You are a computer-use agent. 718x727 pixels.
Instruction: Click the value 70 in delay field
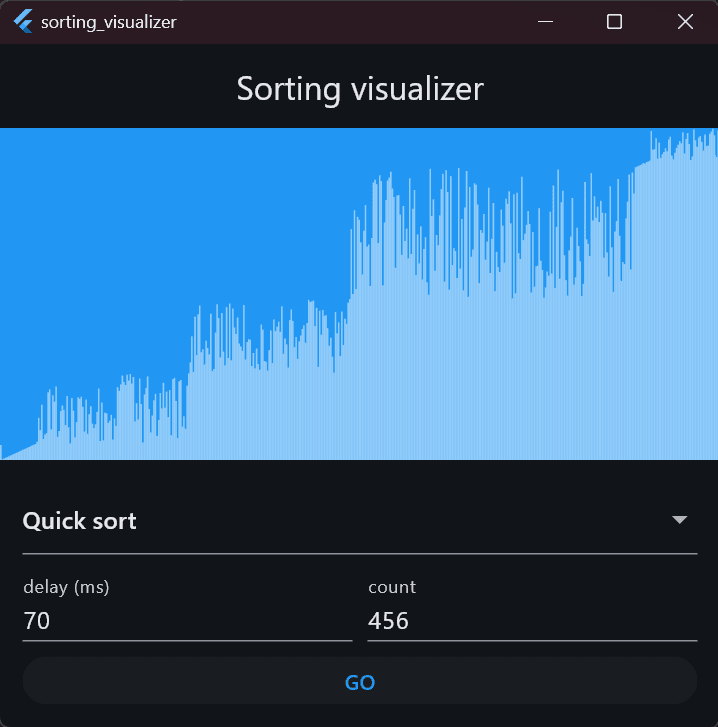[x=37, y=621]
